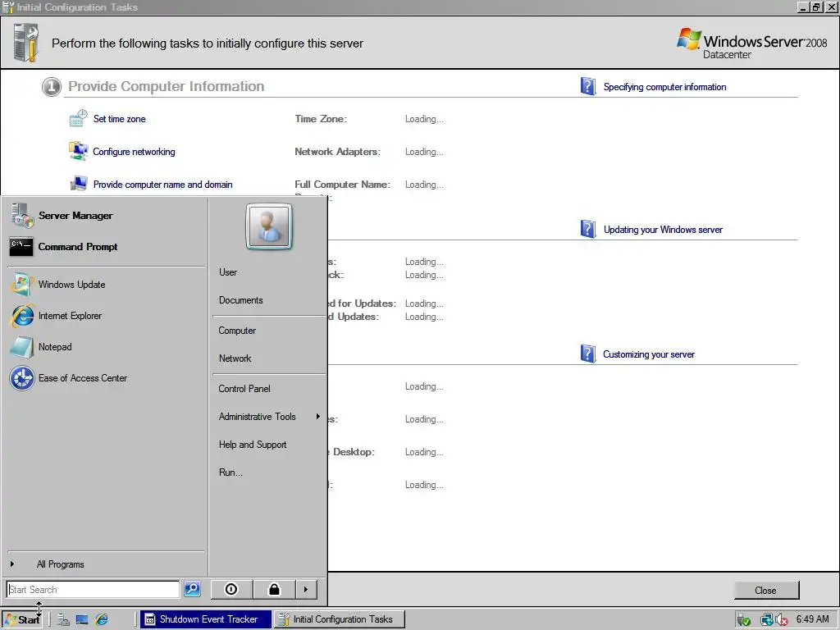This screenshot has width=840, height=630.
Task: Click inside Start Search field
Action: click(x=94, y=589)
